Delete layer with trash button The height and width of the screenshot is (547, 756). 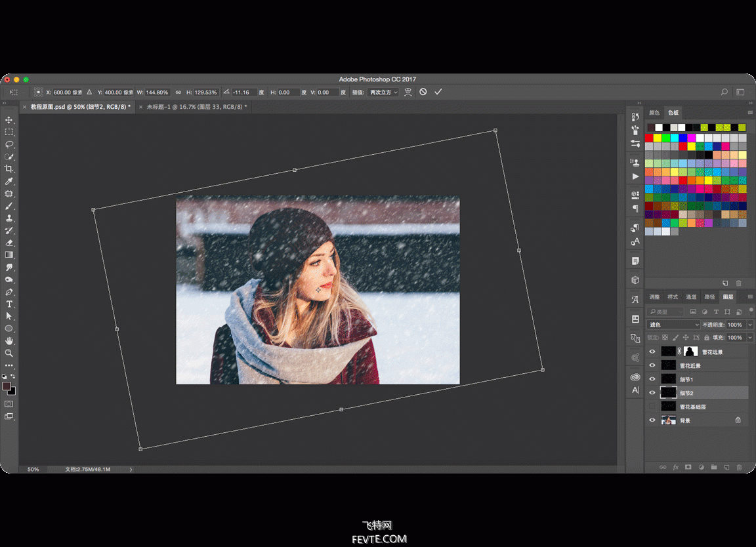coord(739,468)
